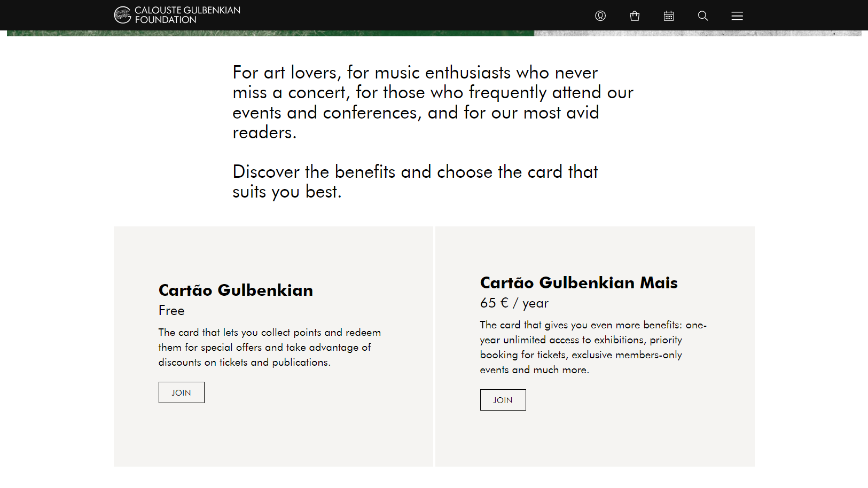The height and width of the screenshot is (488, 868).
Task: Click the banner image strip below header
Action: [x=434, y=33]
